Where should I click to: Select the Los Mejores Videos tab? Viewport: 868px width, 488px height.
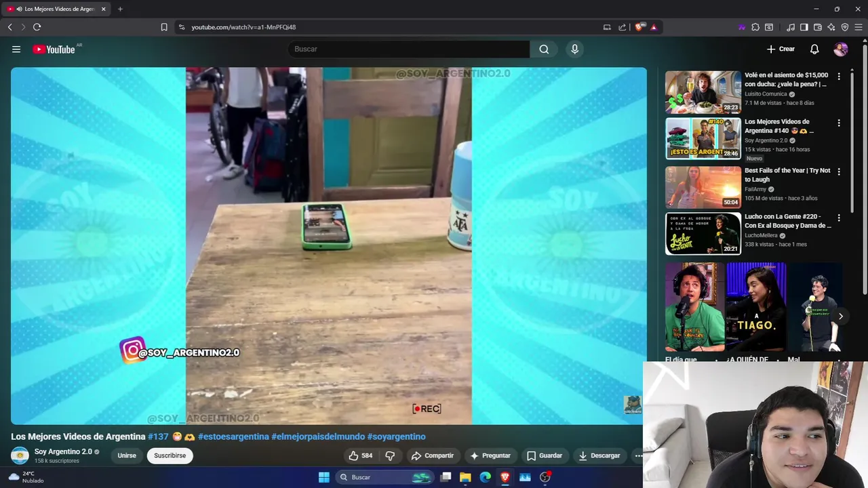[x=56, y=9]
